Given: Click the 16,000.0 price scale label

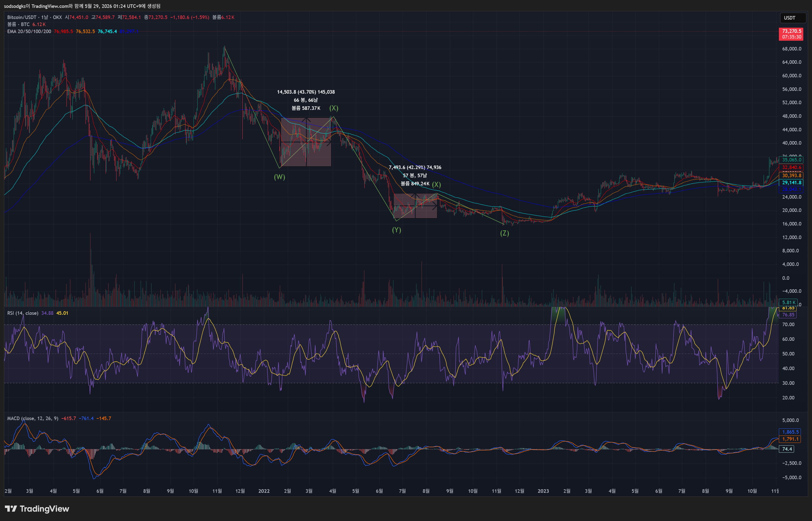Looking at the screenshot, I should click(792, 224).
